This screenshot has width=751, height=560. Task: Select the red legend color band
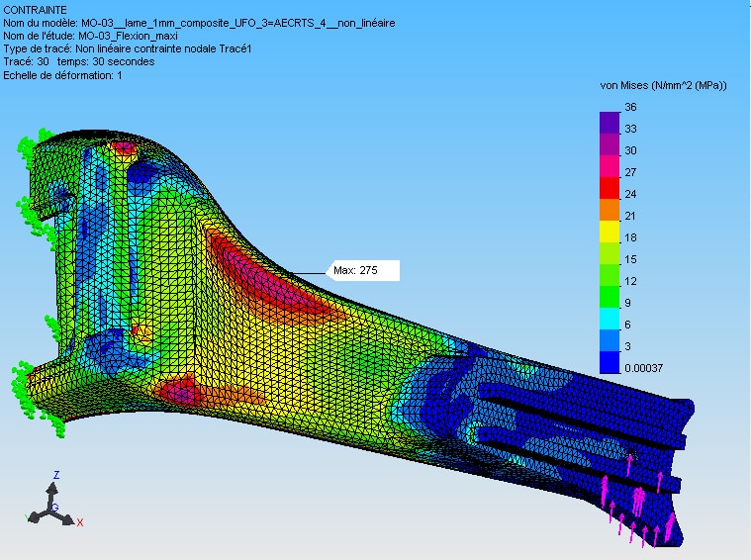click(x=610, y=188)
